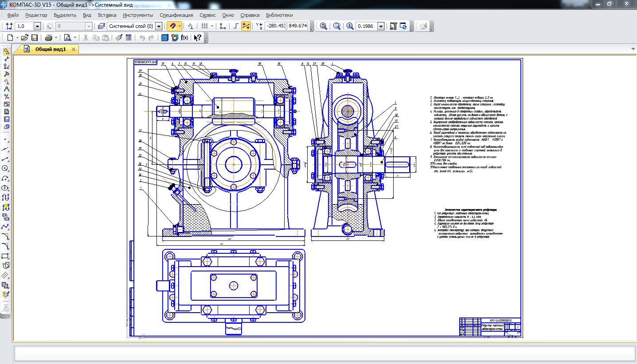Viewport: 637px width, 364px height.
Task: Expand the view scale 1.0 dropdown
Action: coord(37,26)
